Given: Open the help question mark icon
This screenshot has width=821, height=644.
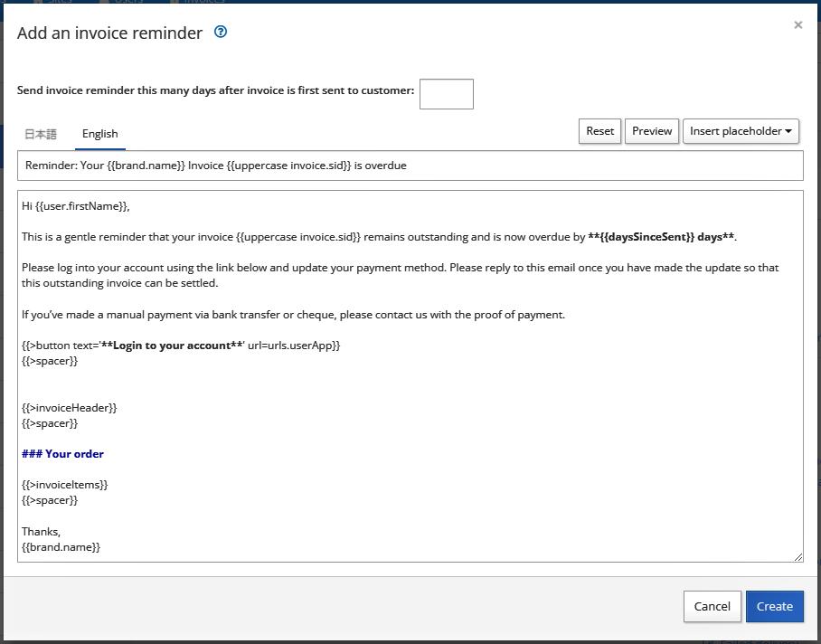Looking at the screenshot, I should 221,32.
